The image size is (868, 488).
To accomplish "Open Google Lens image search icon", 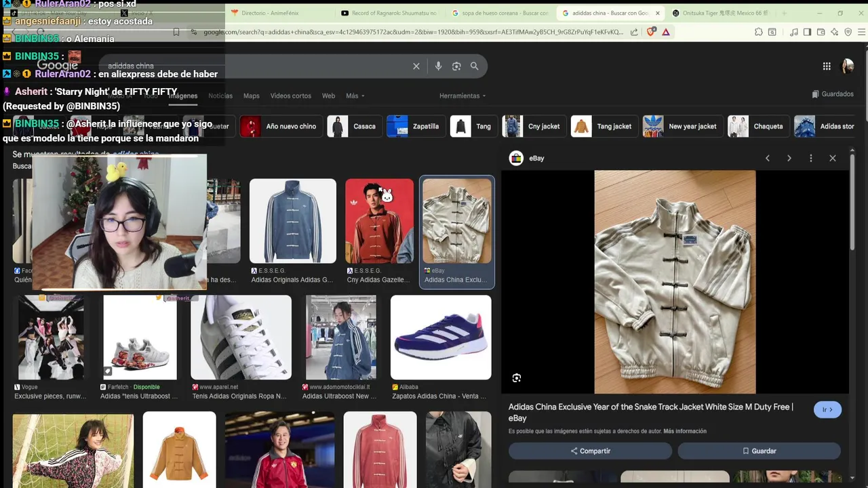I will [x=456, y=66].
